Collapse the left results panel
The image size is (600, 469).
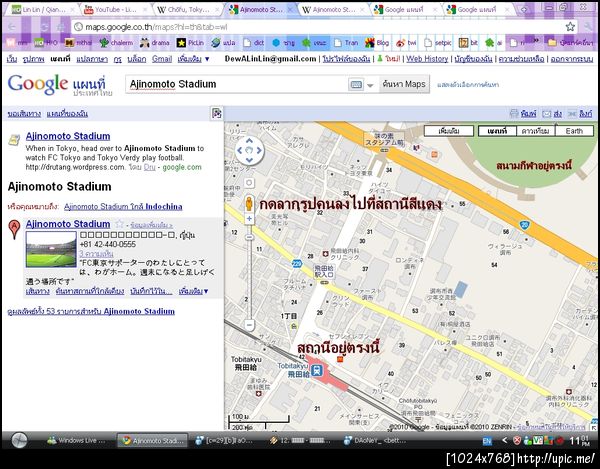[217, 113]
